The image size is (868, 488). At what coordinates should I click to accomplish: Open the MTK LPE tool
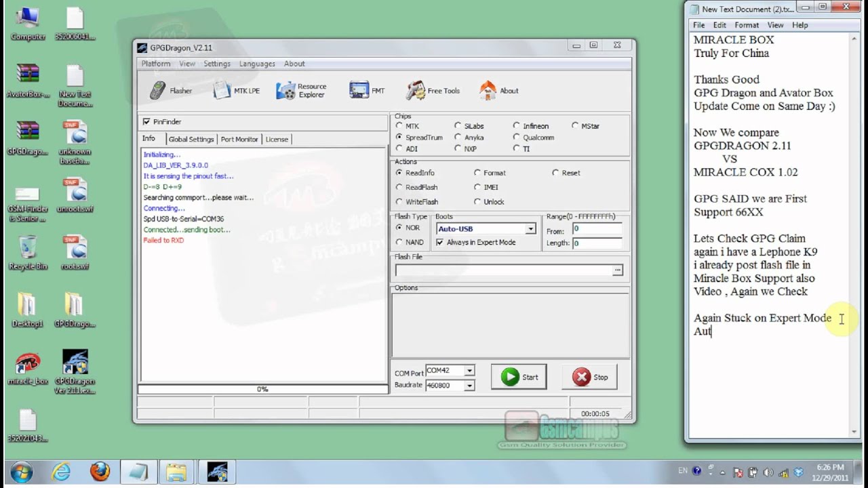237,90
